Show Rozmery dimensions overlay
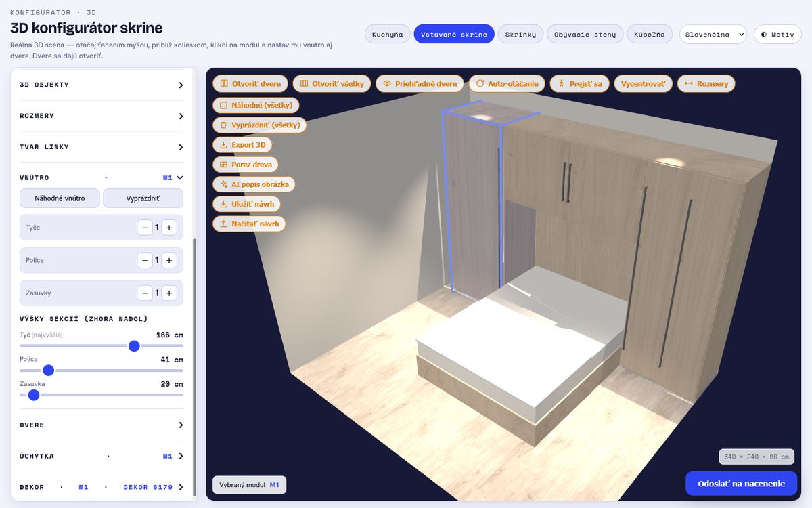812x508 pixels. click(x=706, y=84)
